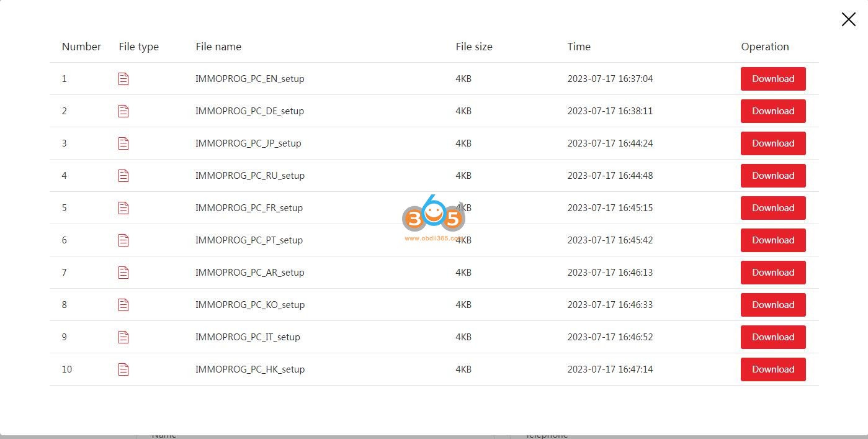The height and width of the screenshot is (439, 868).
Task: Click file type icon for HK_setup row
Action: click(x=123, y=369)
